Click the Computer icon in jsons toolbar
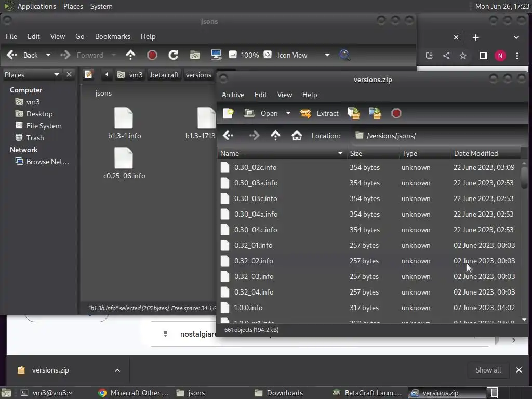 tap(216, 55)
